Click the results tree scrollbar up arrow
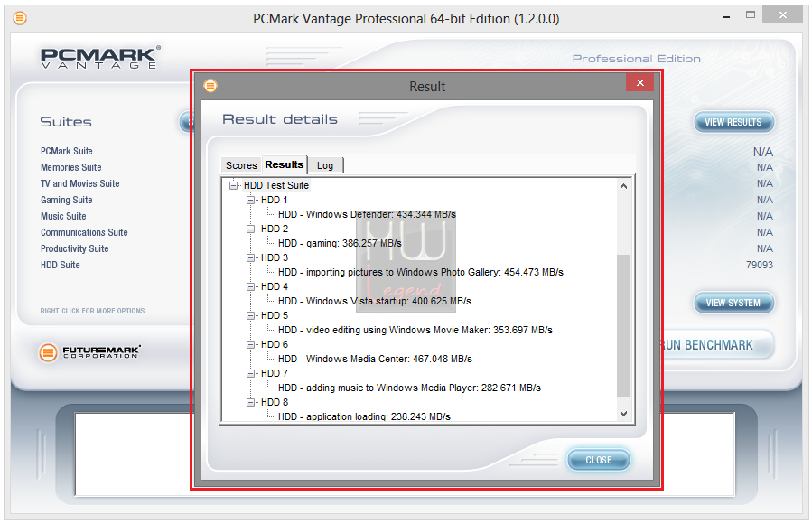This screenshot has height=524, width=812. [x=623, y=186]
